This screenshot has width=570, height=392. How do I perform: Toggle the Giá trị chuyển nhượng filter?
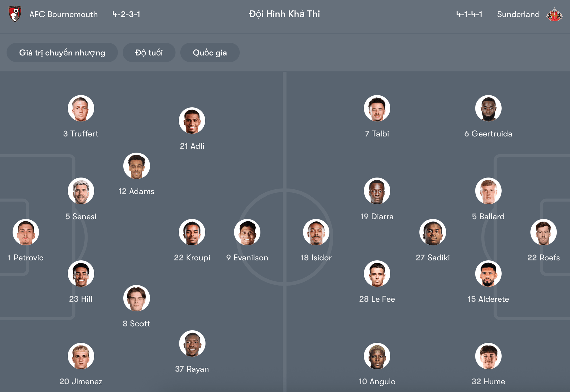[62, 52]
